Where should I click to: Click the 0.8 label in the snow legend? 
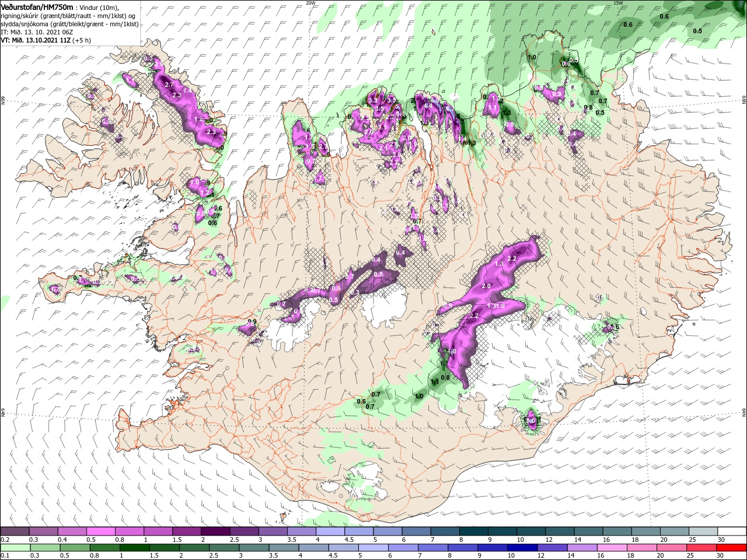120,540
